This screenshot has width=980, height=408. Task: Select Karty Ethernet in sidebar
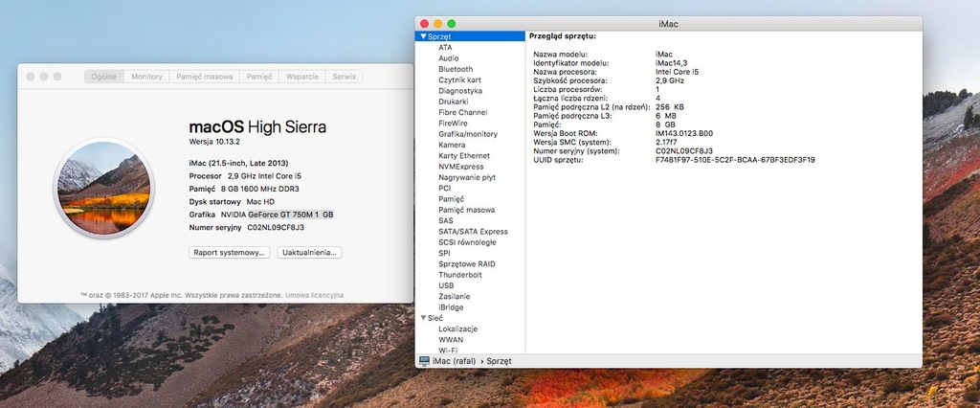tap(464, 156)
